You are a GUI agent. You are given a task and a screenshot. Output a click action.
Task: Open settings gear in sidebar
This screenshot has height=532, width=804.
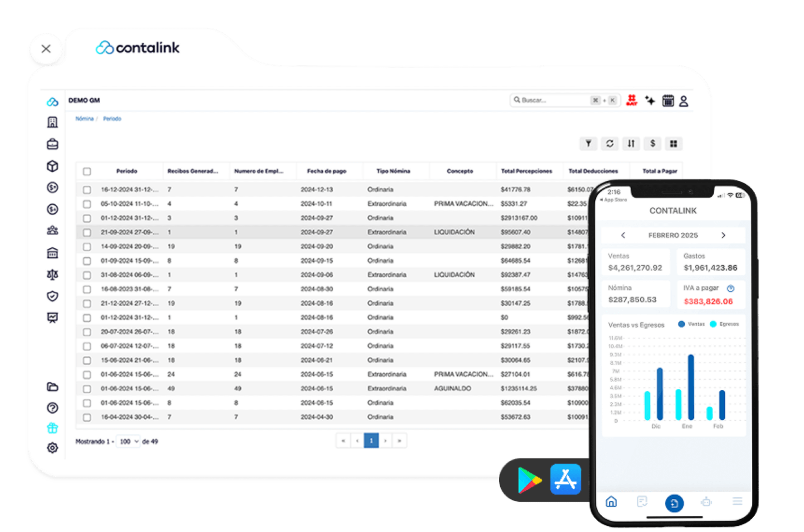[x=53, y=448]
